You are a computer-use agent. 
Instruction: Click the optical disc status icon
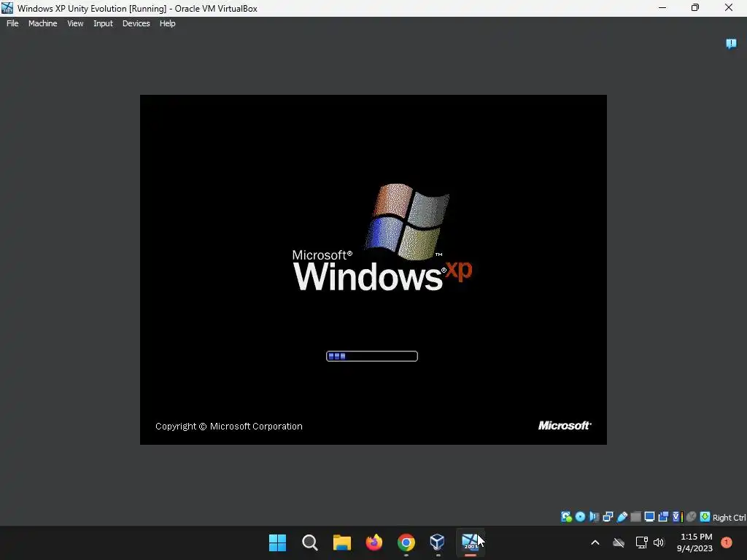[x=580, y=517]
